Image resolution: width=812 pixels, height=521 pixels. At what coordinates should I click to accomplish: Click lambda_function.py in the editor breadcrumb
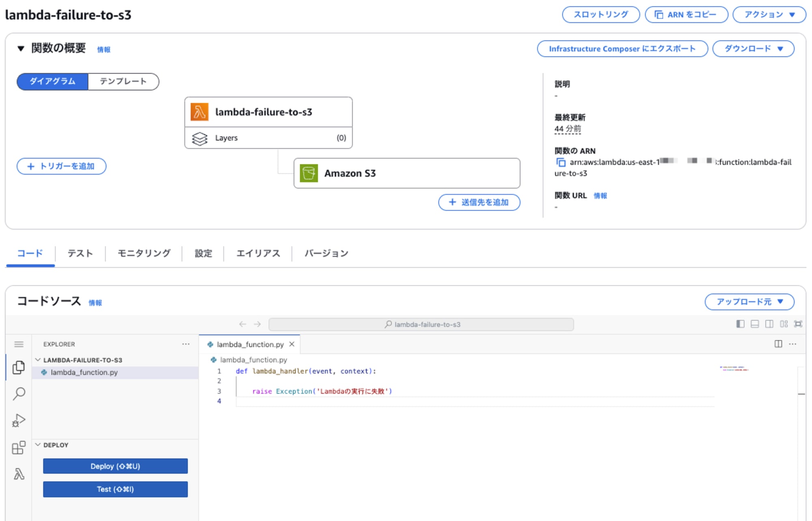coord(253,360)
